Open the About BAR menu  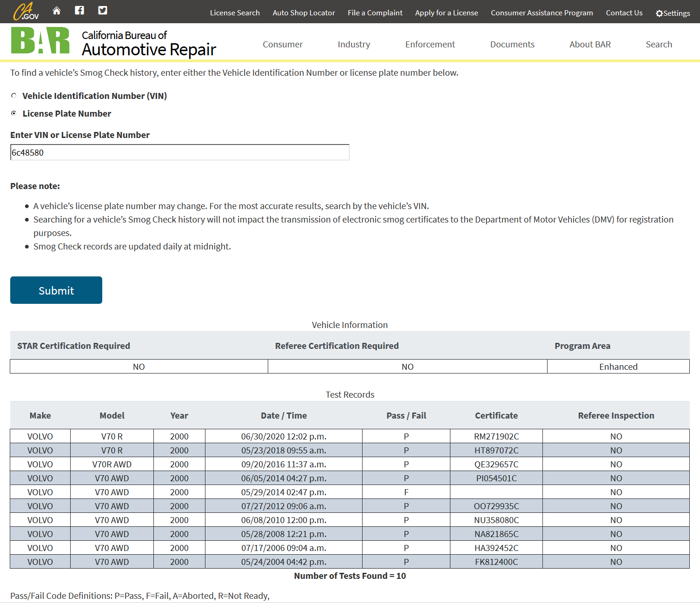(590, 45)
